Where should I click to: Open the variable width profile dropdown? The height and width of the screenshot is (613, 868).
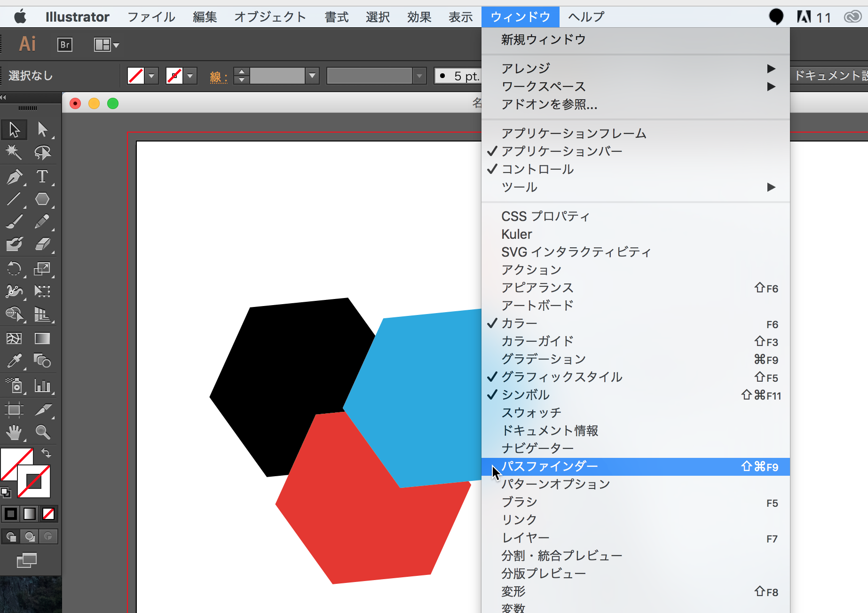point(419,76)
